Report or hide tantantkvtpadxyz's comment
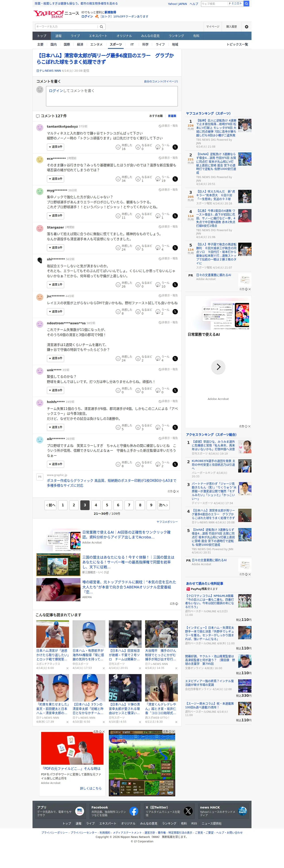Screen dimensions: 284x868 click(169, 126)
